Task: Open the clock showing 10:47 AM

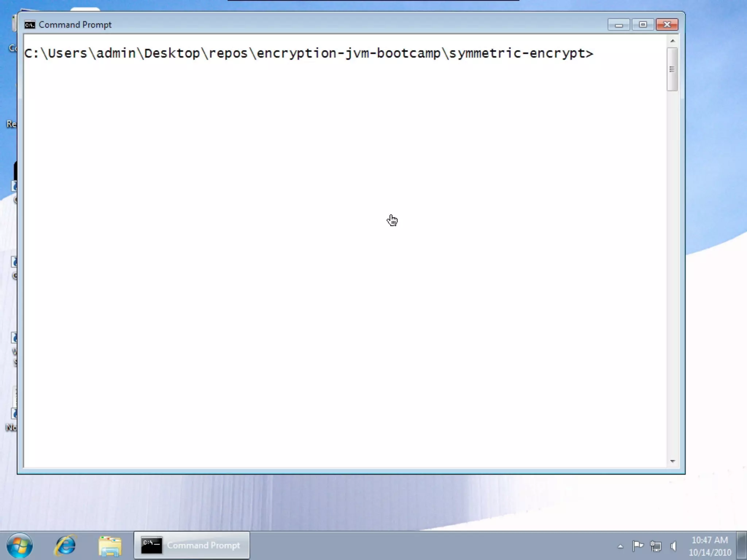Action: pos(709,546)
